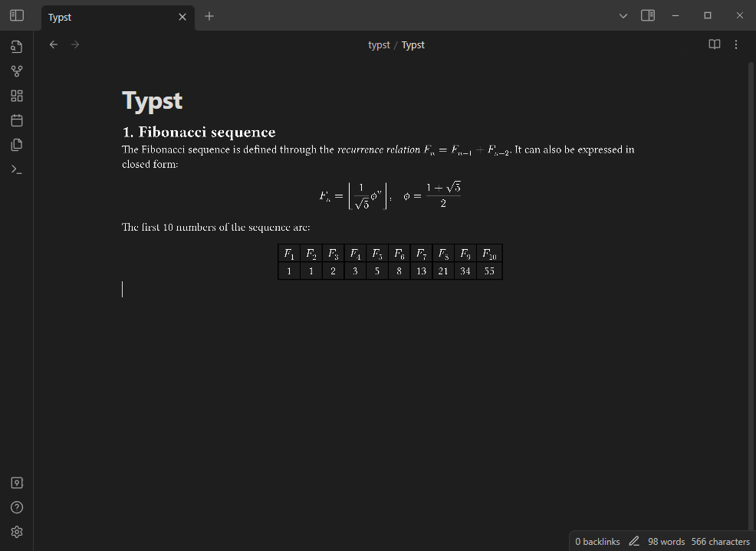Screen dimensions: 756x551
Task: Select the Typst tab
Action: click(x=117, y=18)
